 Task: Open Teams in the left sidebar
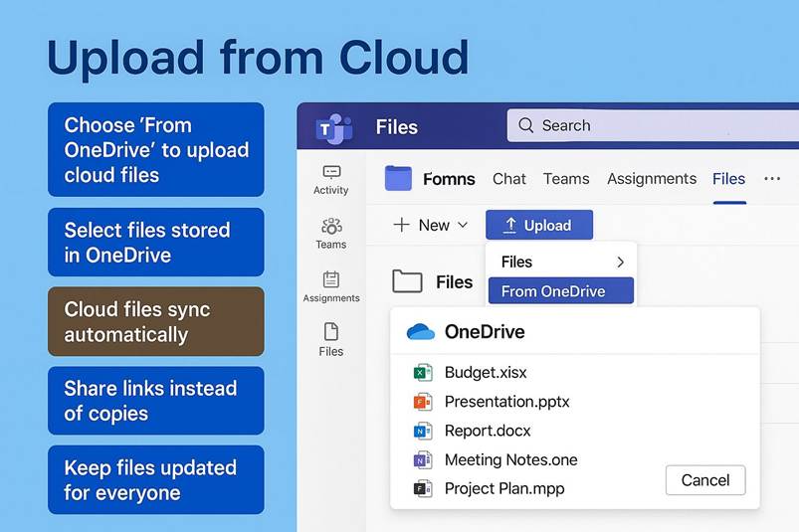330,234
